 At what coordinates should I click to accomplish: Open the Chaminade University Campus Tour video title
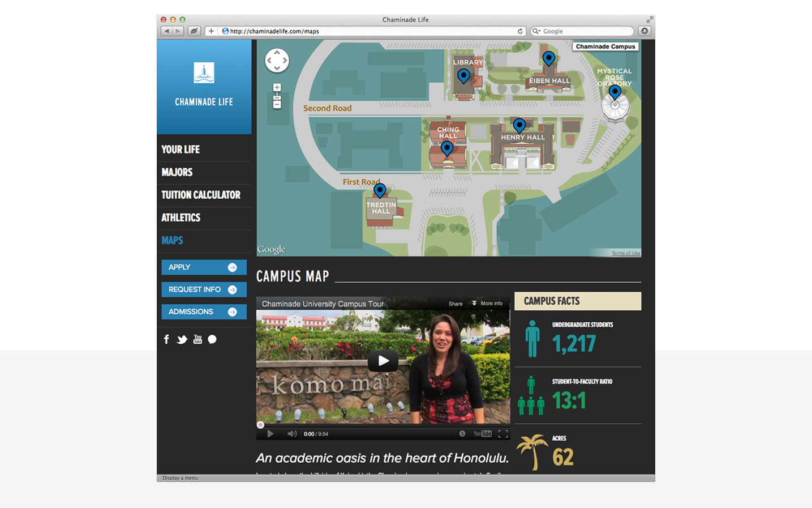[323, 304]
